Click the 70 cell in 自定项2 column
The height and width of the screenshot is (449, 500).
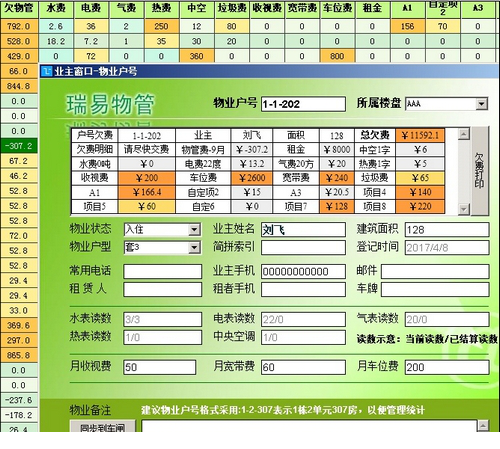pyautogui.click(x=443, y=26)
